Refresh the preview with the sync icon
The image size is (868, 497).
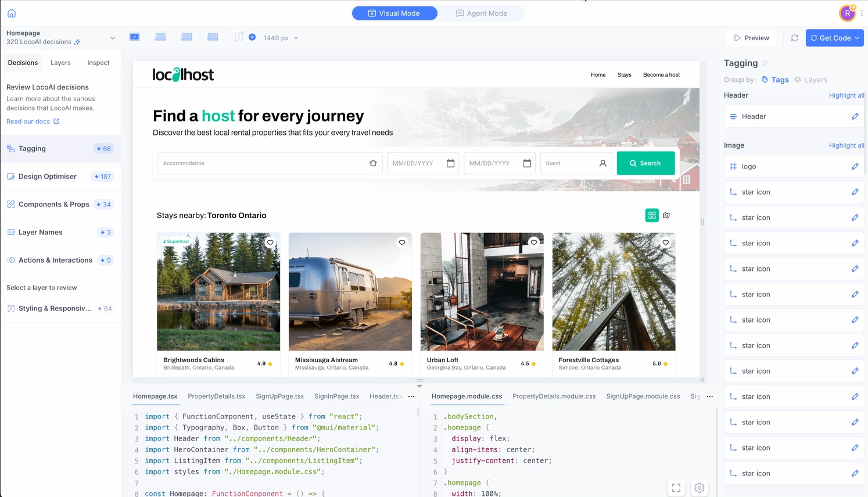coord(795,38)
